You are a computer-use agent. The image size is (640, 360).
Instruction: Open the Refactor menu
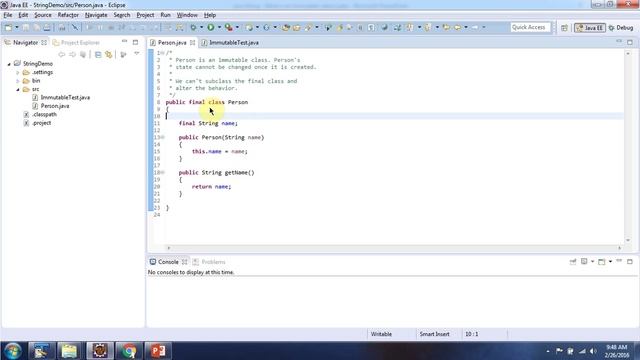(68, 15)
